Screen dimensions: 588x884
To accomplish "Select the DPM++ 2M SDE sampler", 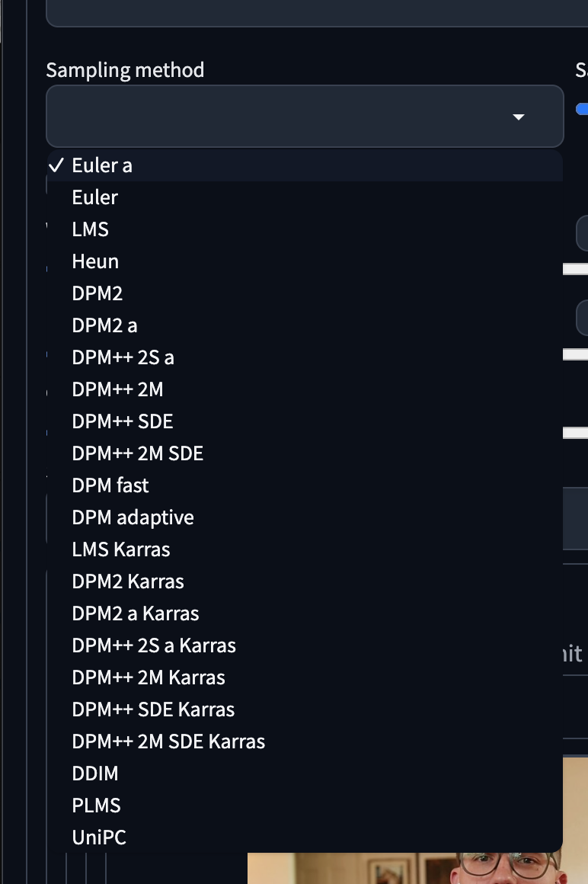I will (x=137, y=453).
